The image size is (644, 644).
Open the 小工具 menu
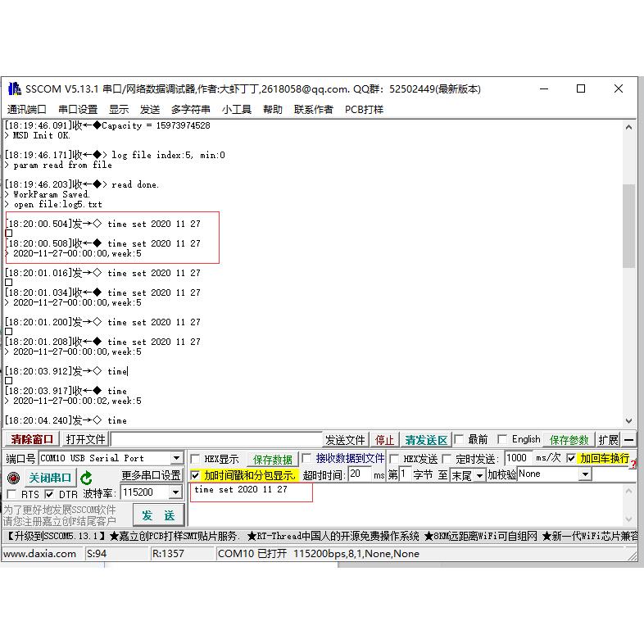(x=237, y=110)
